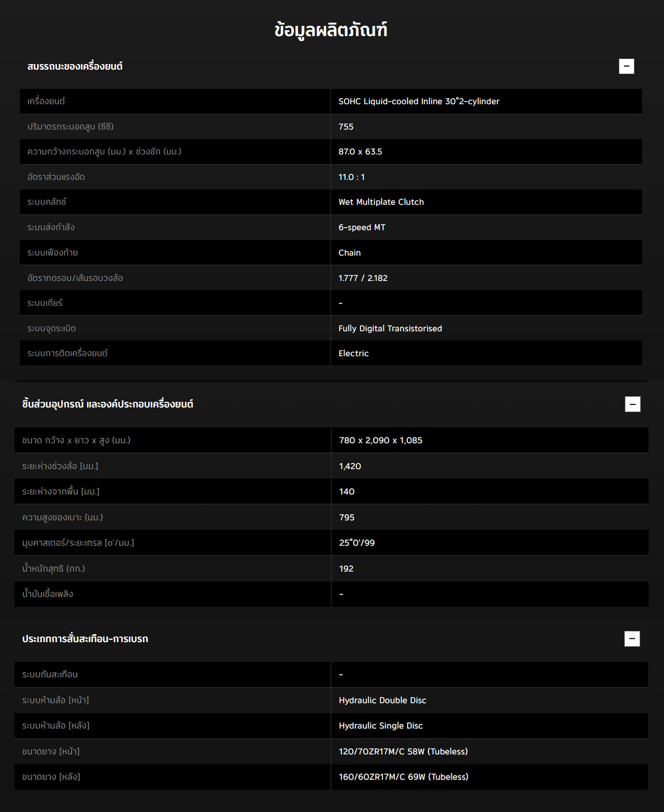Screen dimensions: 664x812
Task: Select the 1,420 wheelbase value
Action: pos(350,466)
